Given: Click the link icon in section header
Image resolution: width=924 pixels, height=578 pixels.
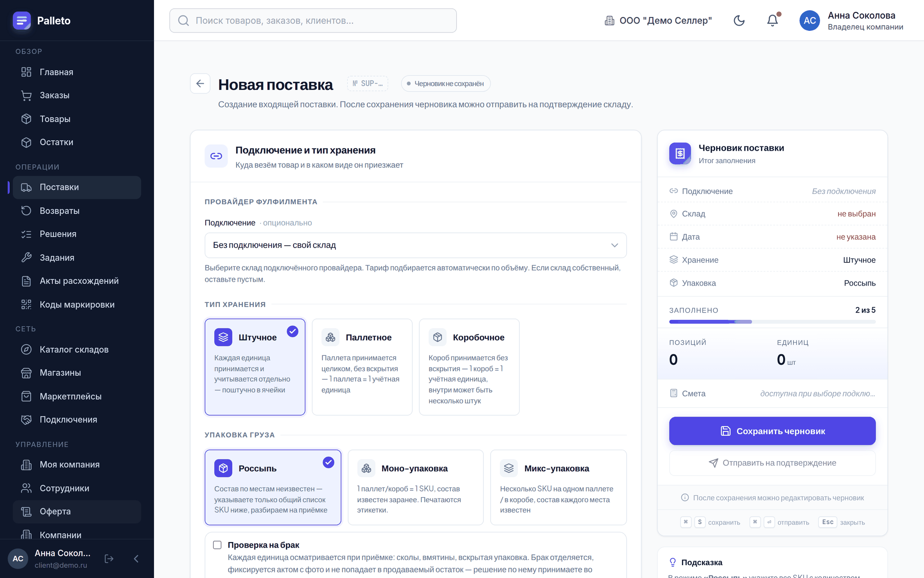Looking at the screenshot, I should (216, 156).
